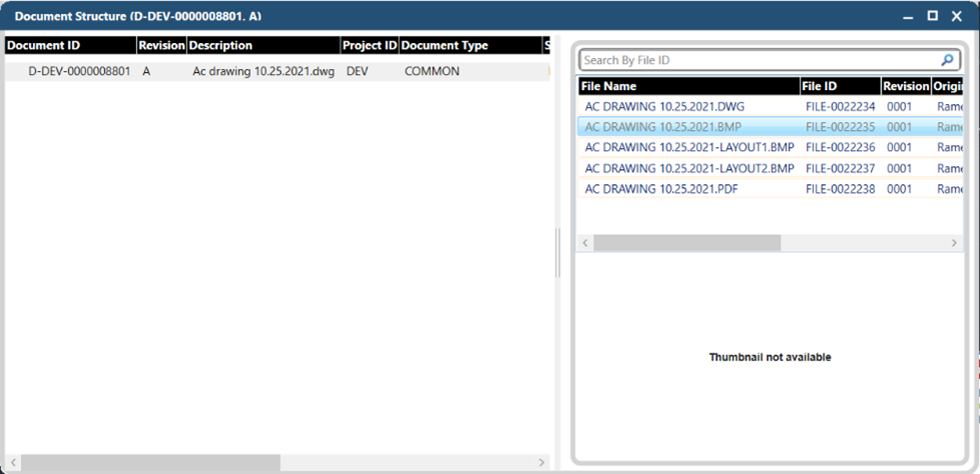Image resolution: width=980 pixels, height=474 pixels.
Task: Maximize the Document Structure window
Action: (932, 16)
